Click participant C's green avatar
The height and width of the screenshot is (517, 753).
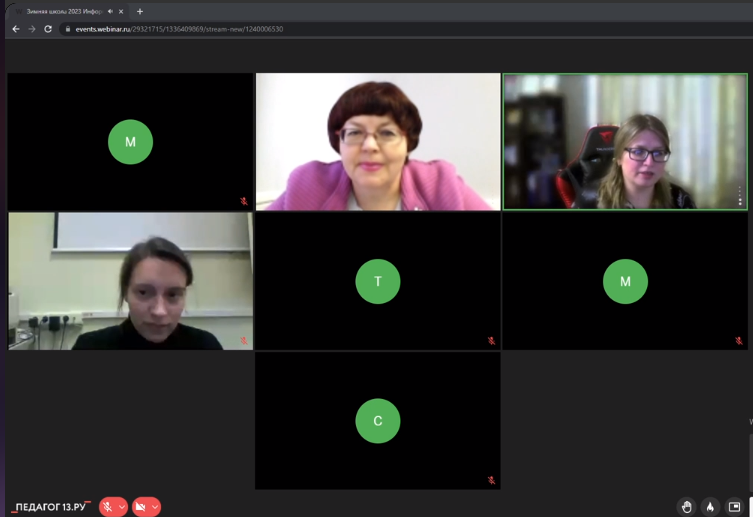click(377, 421)
